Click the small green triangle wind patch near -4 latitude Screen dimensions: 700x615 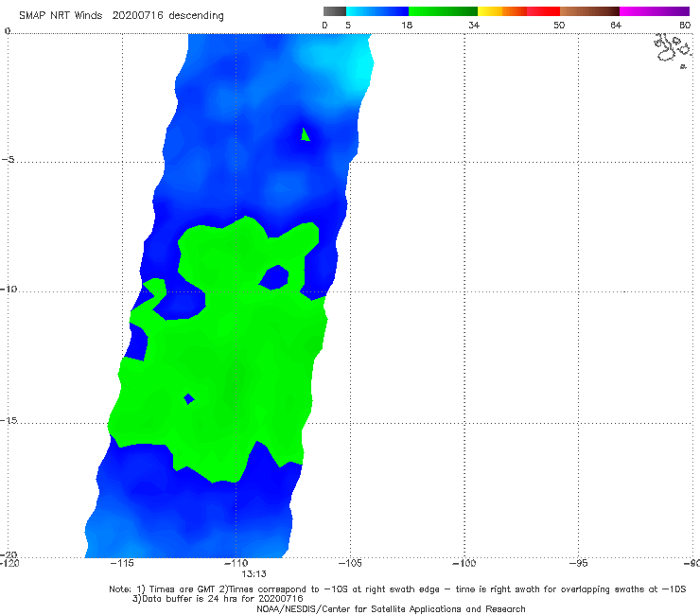(x=306, y=135)
